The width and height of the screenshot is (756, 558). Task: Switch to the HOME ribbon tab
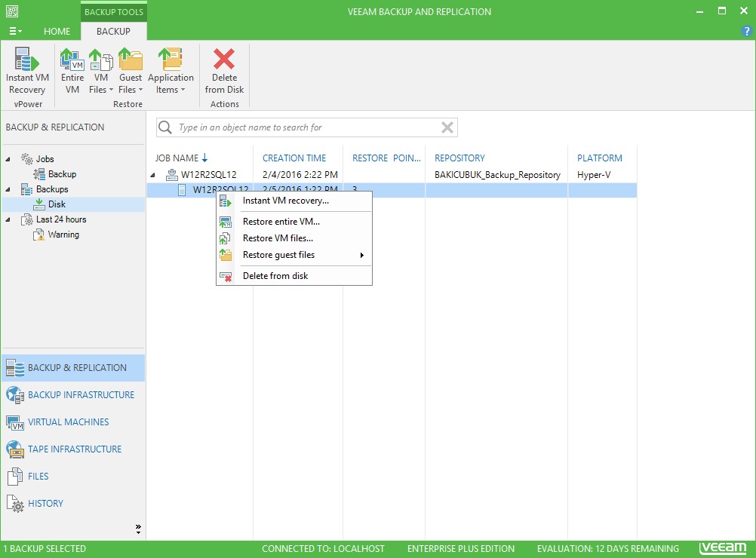tap(57, 32)
